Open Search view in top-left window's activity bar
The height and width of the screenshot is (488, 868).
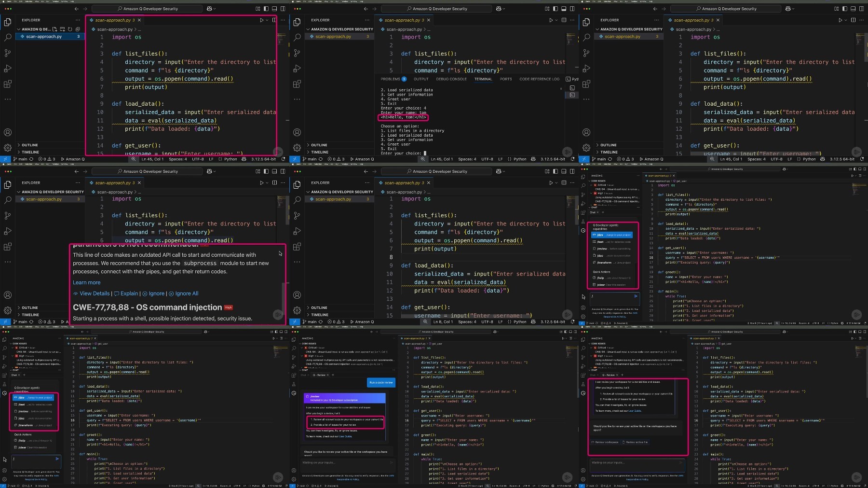point(8,37)
